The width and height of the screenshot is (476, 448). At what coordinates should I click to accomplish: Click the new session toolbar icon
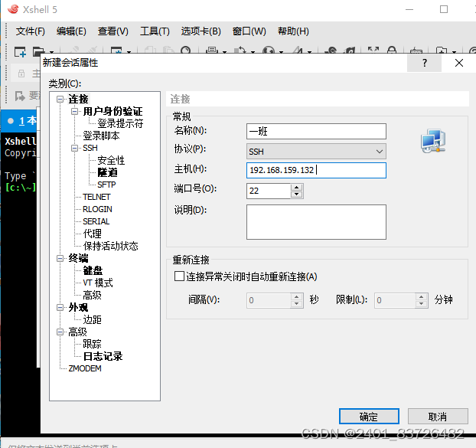(21, 52)
